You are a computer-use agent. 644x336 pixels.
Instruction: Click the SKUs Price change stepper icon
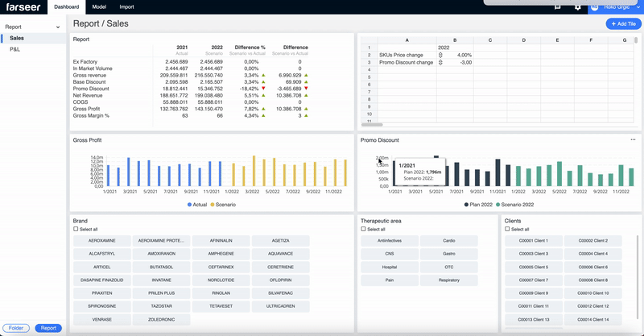440,55
